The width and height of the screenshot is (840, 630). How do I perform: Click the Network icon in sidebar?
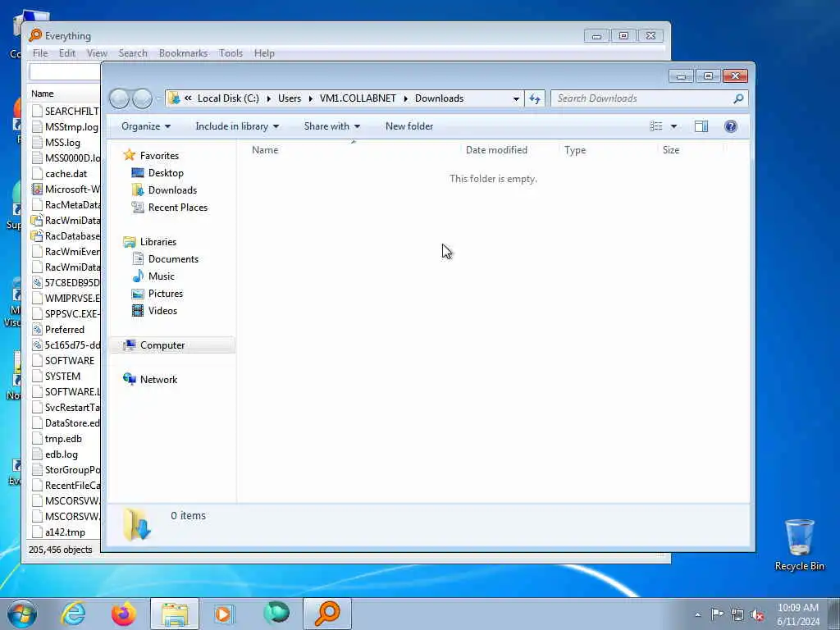coord(129,379)
